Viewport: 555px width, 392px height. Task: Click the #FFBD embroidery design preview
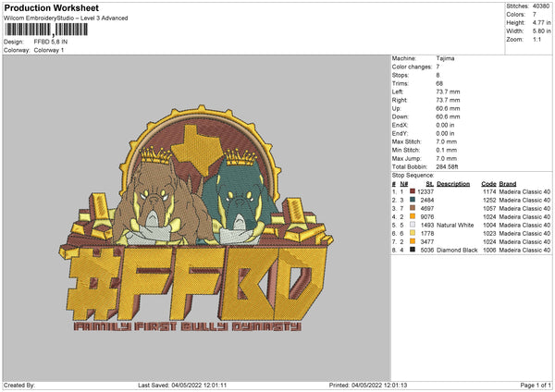(x=196, y=218)
